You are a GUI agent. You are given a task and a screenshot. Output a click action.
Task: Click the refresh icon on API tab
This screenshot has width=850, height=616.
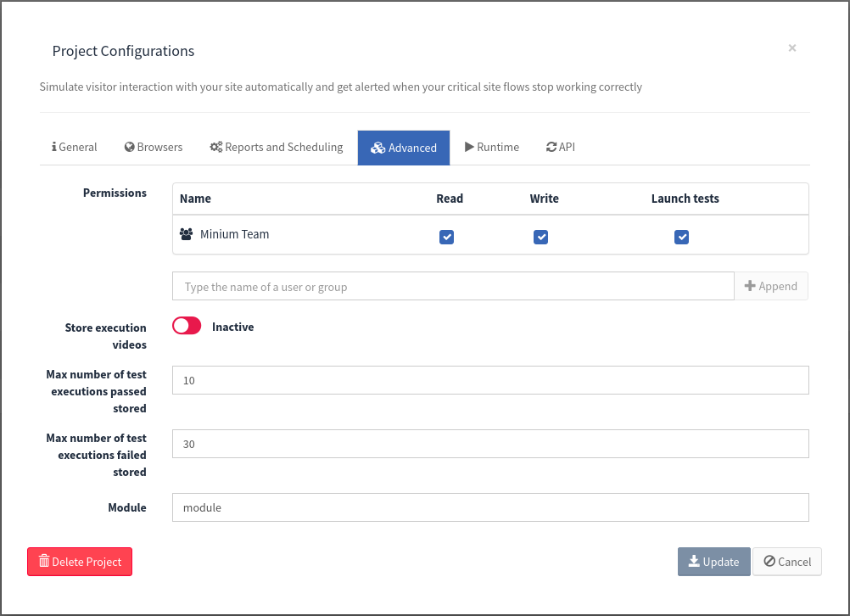tap(551, 147)
